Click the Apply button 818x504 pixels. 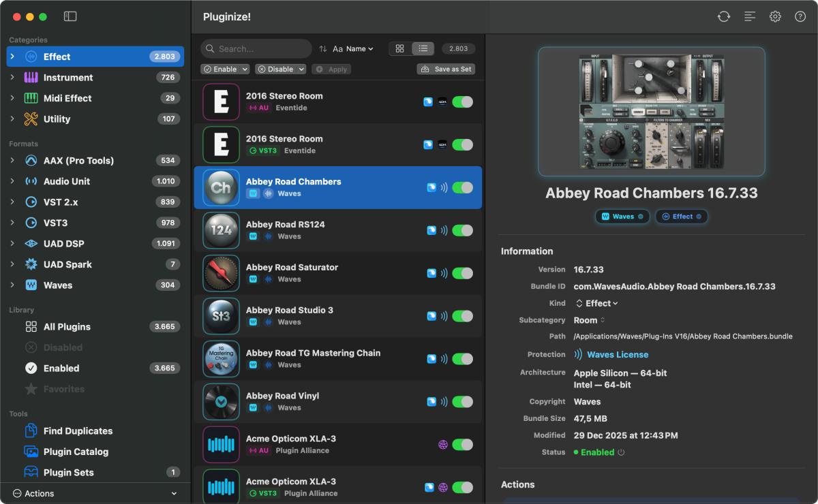tap(331, 69)
